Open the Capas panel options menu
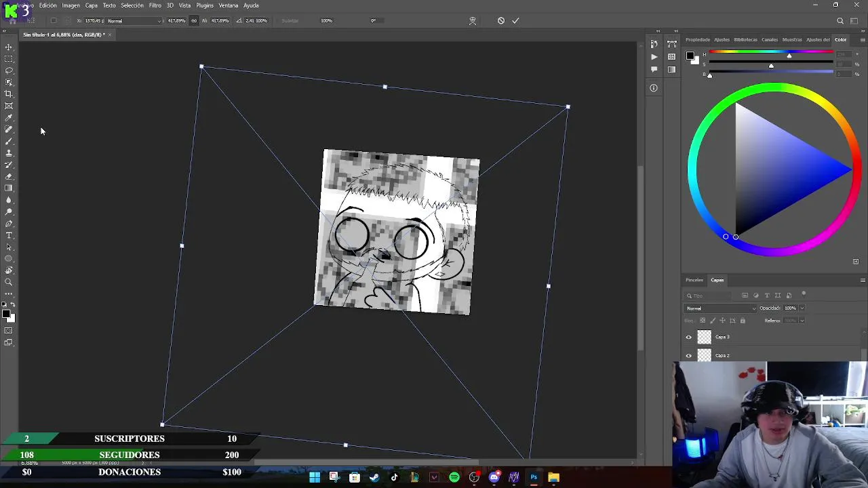This screenshot has width=868, height=488. (x=863, y=280)
